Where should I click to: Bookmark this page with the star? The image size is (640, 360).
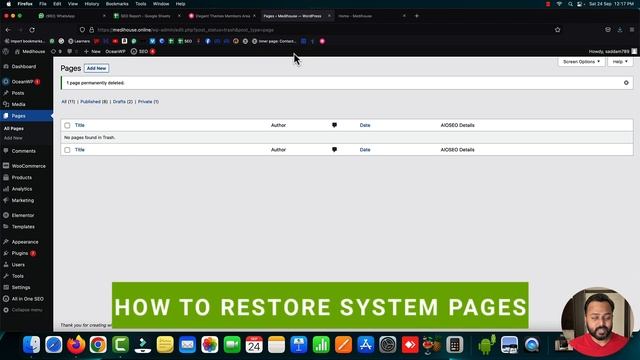click(x=558, y=30)
